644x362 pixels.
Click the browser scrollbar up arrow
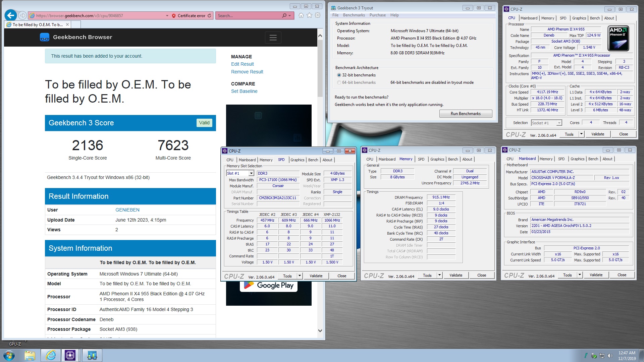320,36
